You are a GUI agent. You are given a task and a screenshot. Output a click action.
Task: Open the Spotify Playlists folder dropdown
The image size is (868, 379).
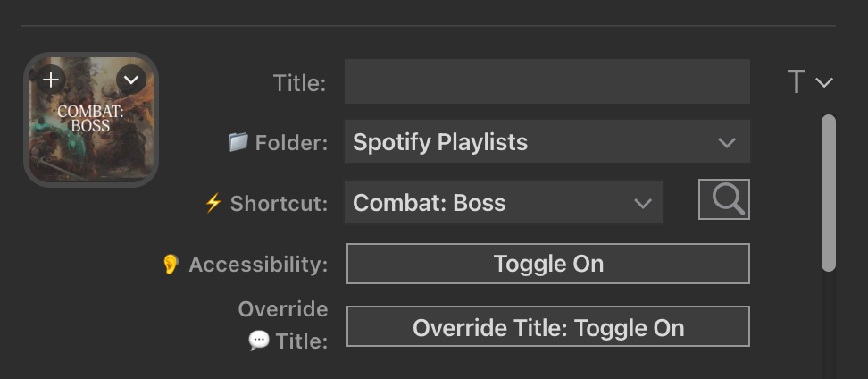coord(547,142)
